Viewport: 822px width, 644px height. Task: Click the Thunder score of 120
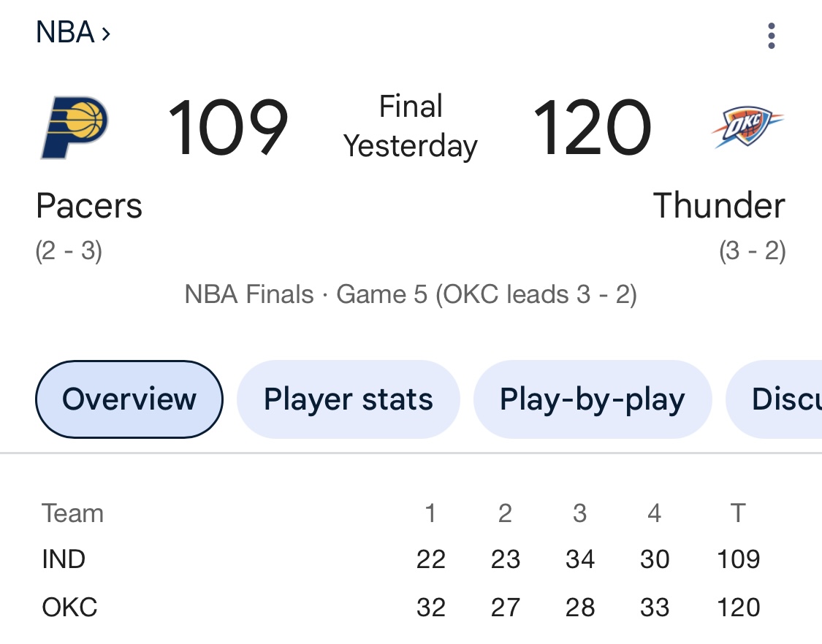click(x=593, y=128)
